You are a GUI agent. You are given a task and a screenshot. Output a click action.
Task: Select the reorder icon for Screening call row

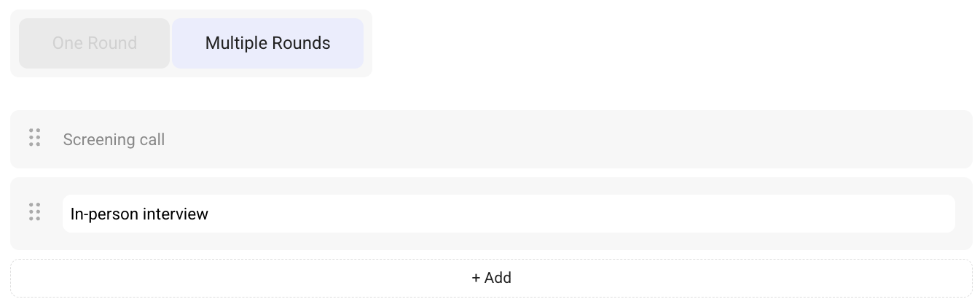click(x=34, y=138)
